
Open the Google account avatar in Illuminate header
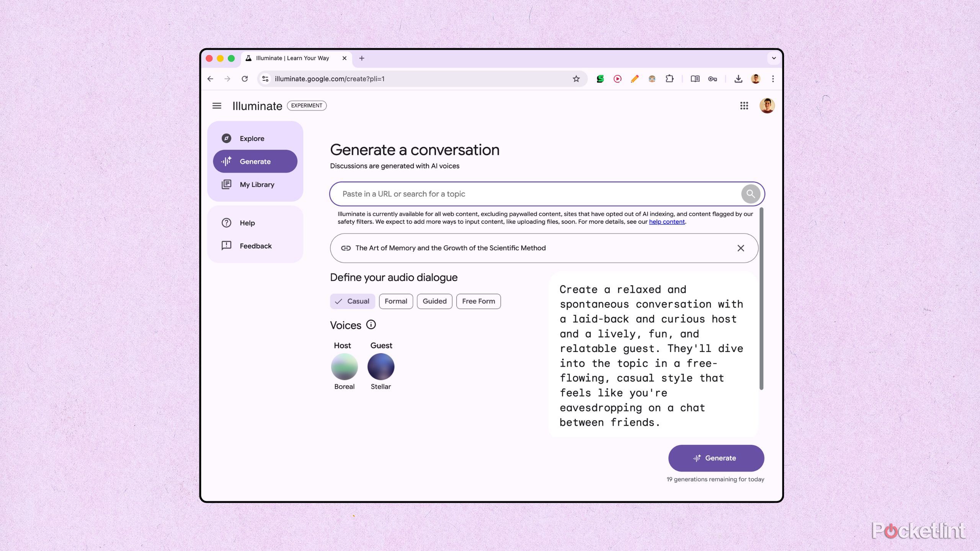pyautogui.click(x=767, y=106)
